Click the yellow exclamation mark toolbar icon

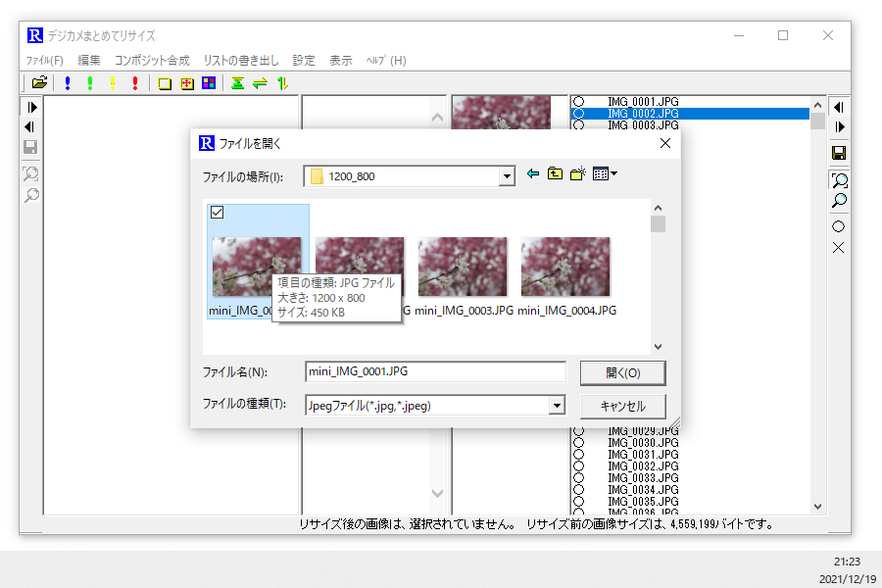(x=113, y=83)
